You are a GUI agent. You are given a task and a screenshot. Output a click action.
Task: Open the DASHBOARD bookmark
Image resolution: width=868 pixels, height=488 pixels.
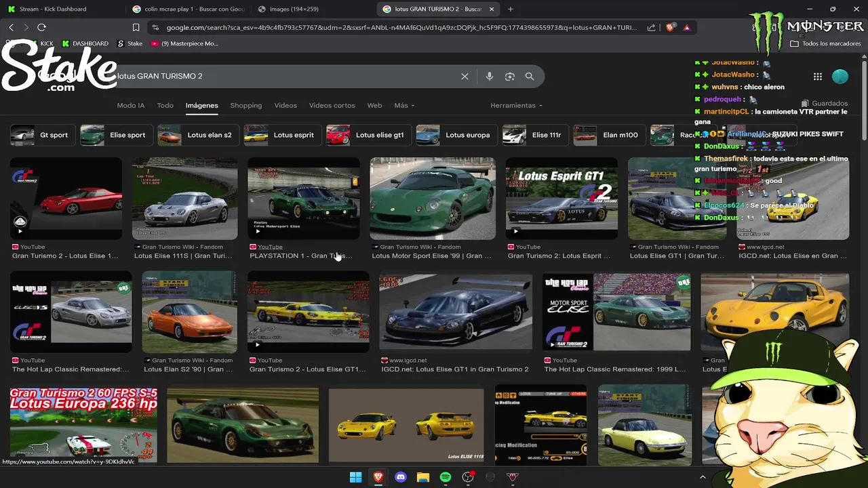[x=85, y=43]
